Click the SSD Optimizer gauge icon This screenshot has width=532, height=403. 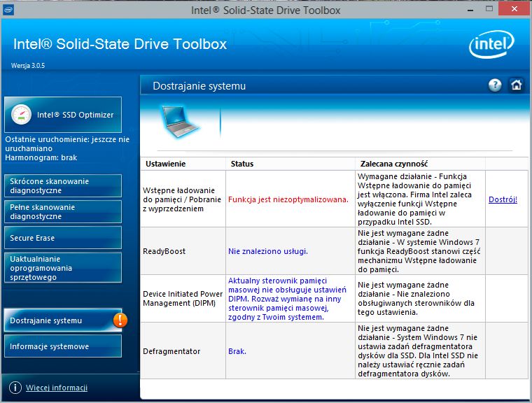pos(21,114)
